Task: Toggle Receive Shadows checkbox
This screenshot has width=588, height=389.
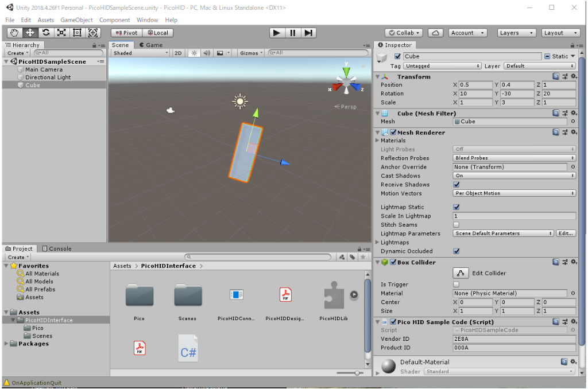Action: (457, 184)
